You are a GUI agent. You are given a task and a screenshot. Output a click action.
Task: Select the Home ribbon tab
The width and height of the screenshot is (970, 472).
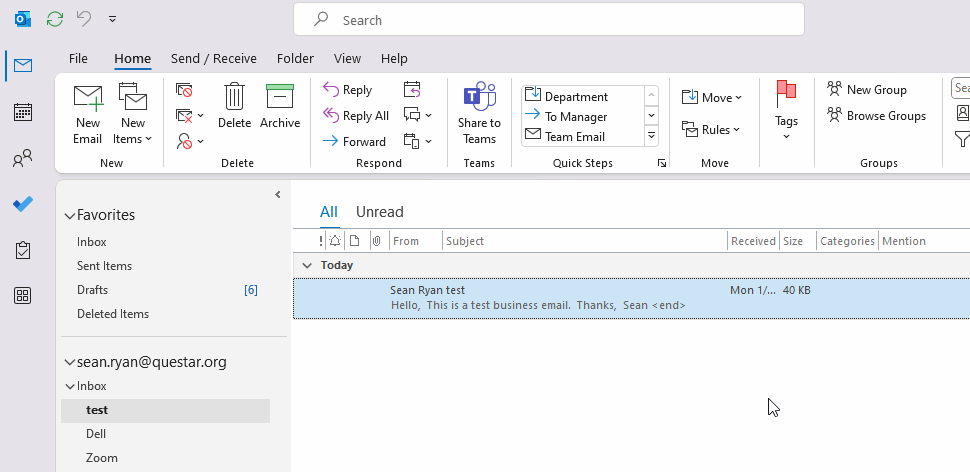click(132, 59)
